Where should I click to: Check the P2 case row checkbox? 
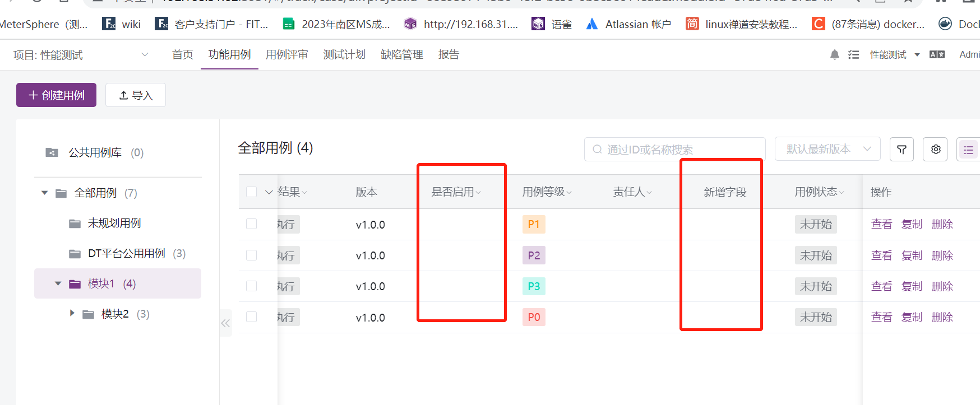[252, 255]
